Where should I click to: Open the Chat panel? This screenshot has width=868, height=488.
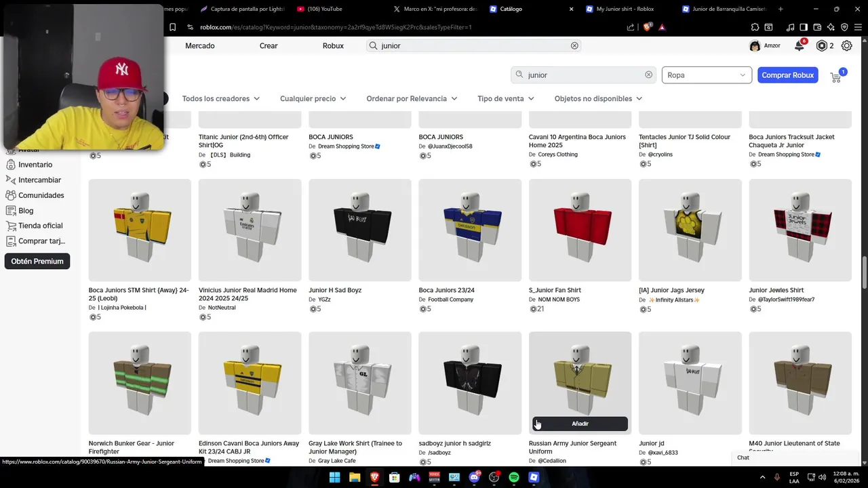point(743,457)
